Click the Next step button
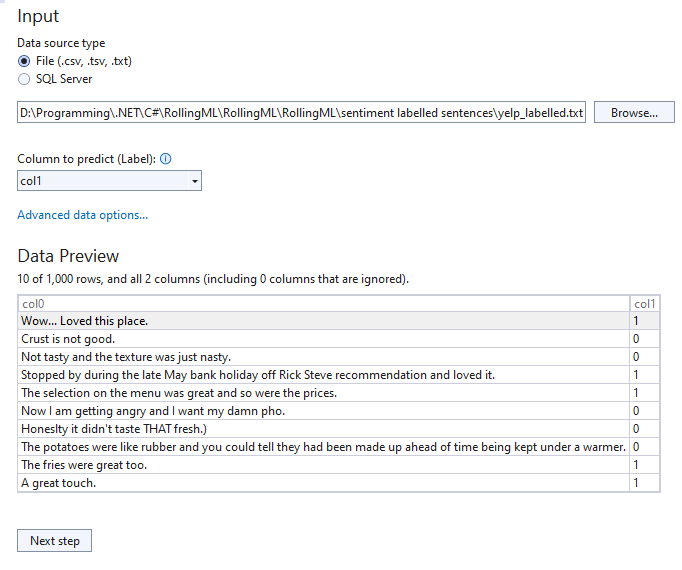The height and width of the screenshot is (570, 682). [x=54, y=541]
